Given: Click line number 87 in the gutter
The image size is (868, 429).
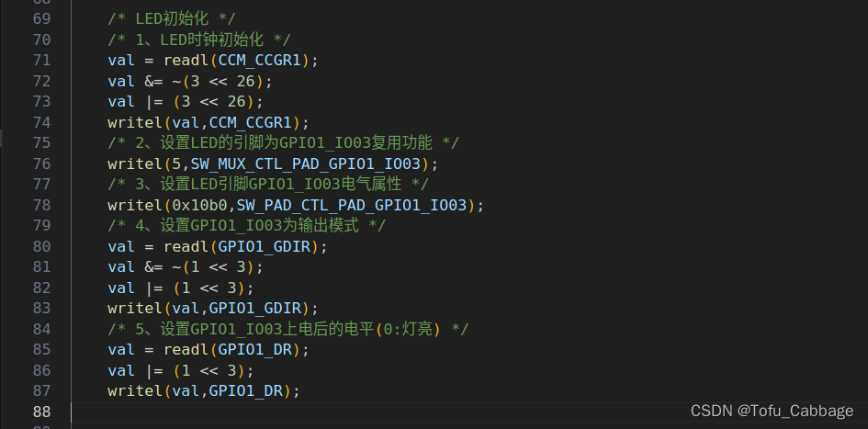Looking at the screenshot, I should point(41,391).
